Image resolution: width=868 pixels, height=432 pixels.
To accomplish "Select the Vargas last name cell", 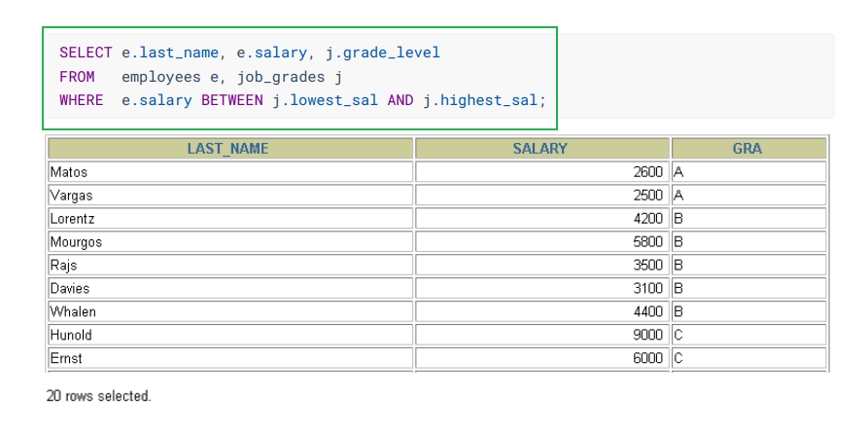I will coord(230,195).
